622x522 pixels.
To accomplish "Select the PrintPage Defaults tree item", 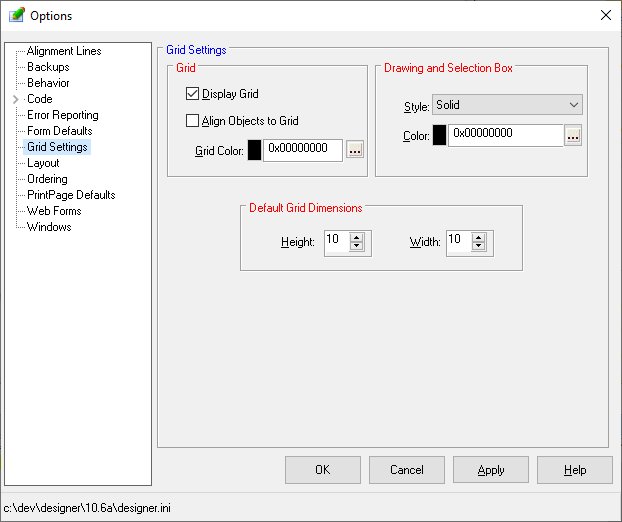I will pos(70,195).
